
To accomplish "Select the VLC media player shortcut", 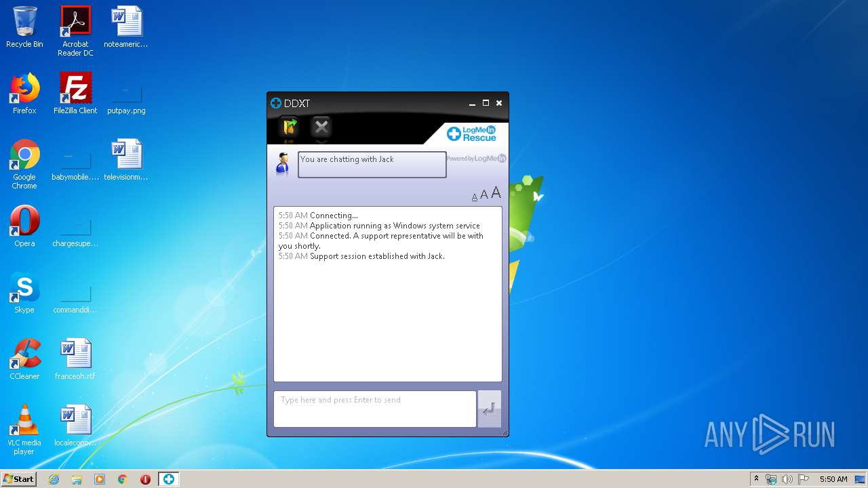I will point(24,430).
